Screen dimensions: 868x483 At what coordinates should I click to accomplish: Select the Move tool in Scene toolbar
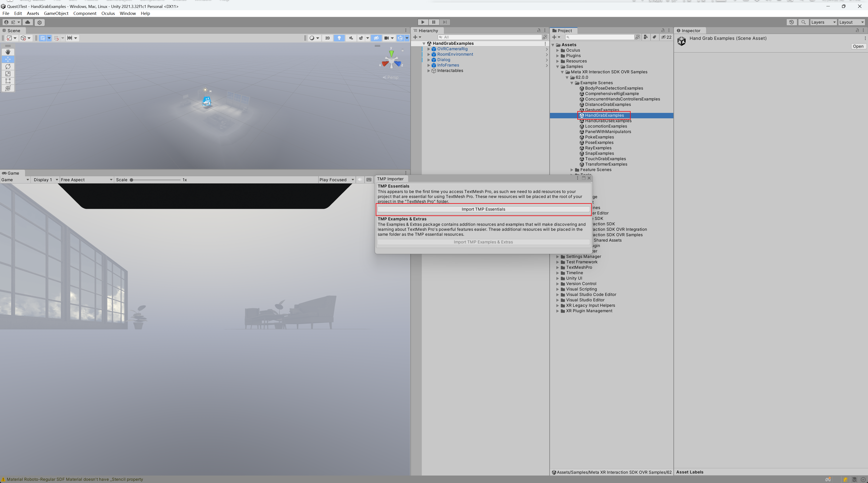8,59
